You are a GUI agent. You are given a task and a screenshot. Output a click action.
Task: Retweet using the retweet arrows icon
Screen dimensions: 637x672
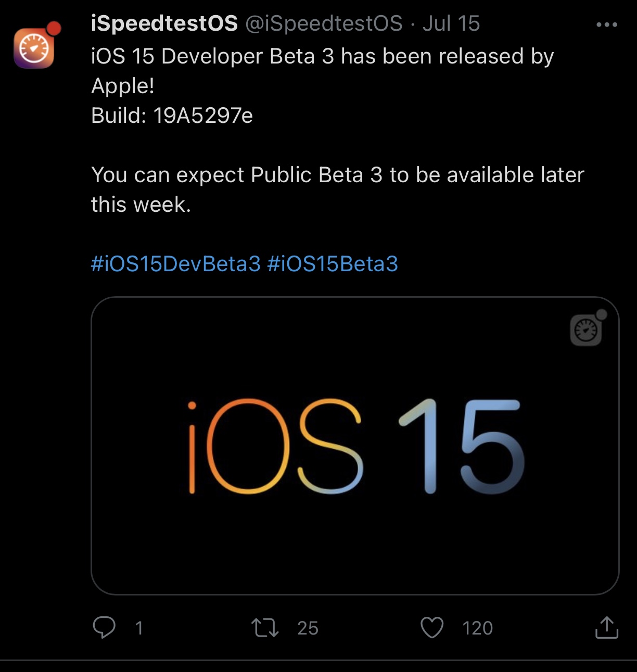(x=265, y=627)
